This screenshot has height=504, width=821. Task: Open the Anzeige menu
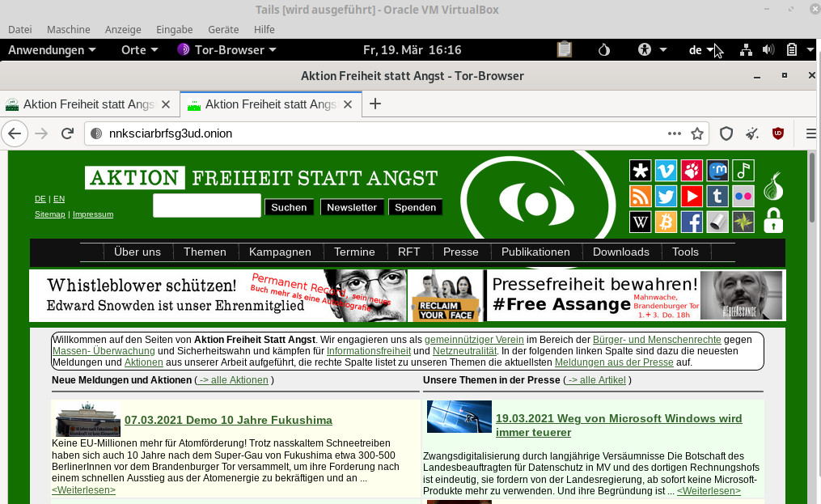(123, 29)
